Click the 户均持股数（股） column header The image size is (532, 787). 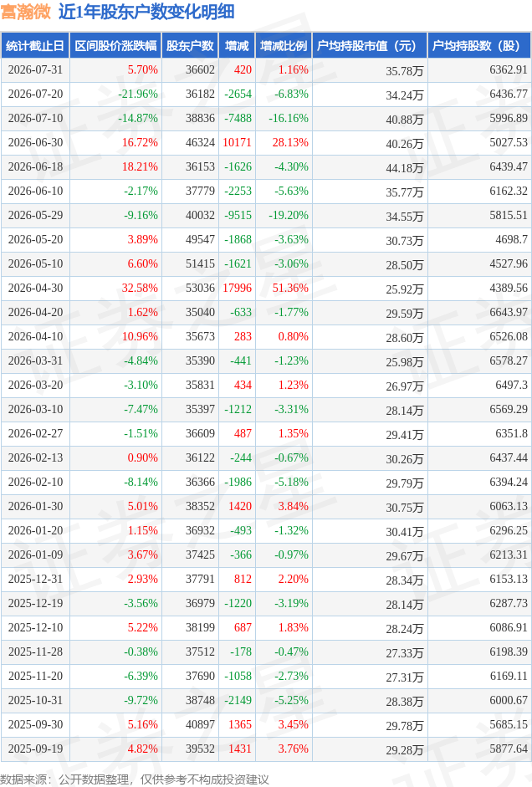point(480,46)
